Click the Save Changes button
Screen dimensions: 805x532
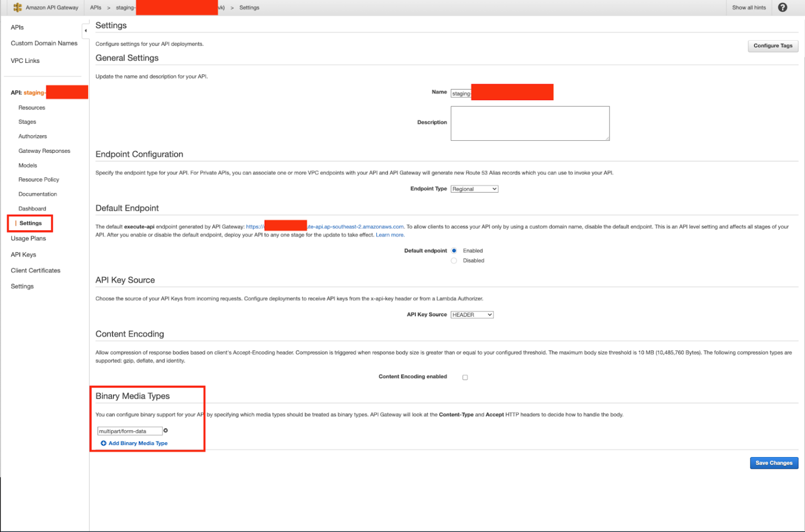[x=774, y=463]
